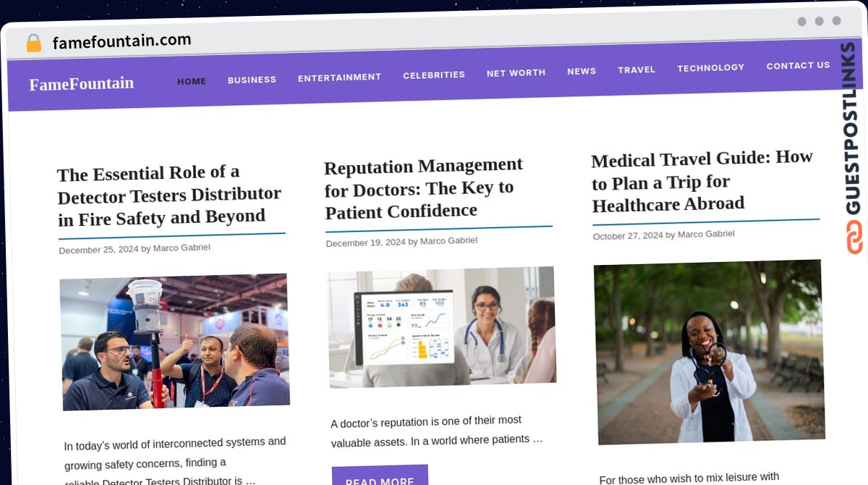
Task: Open the Net Worth category
Action: pos(516,72)
